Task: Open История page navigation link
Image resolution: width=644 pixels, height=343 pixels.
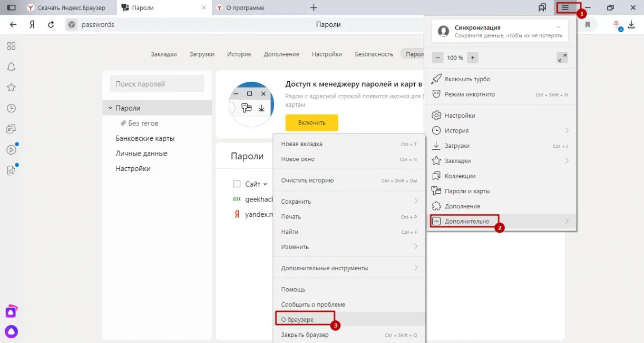Action: (239, 54)
